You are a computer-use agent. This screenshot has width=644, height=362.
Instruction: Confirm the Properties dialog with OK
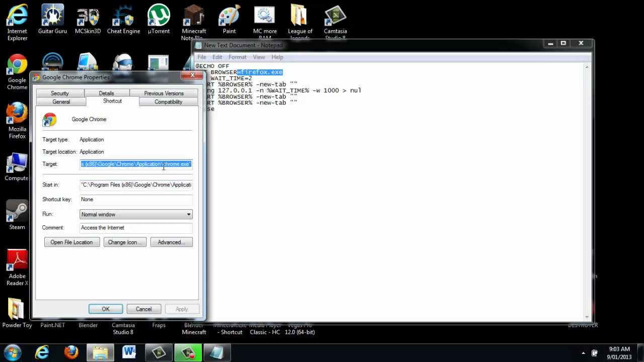pyautogui.click(x=106, y=309)
